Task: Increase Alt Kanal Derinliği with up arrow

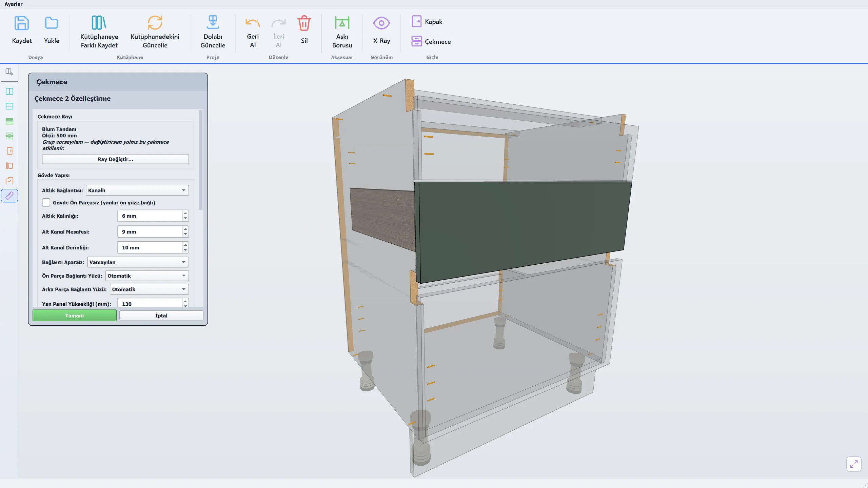Action: [x=185, y=245]
